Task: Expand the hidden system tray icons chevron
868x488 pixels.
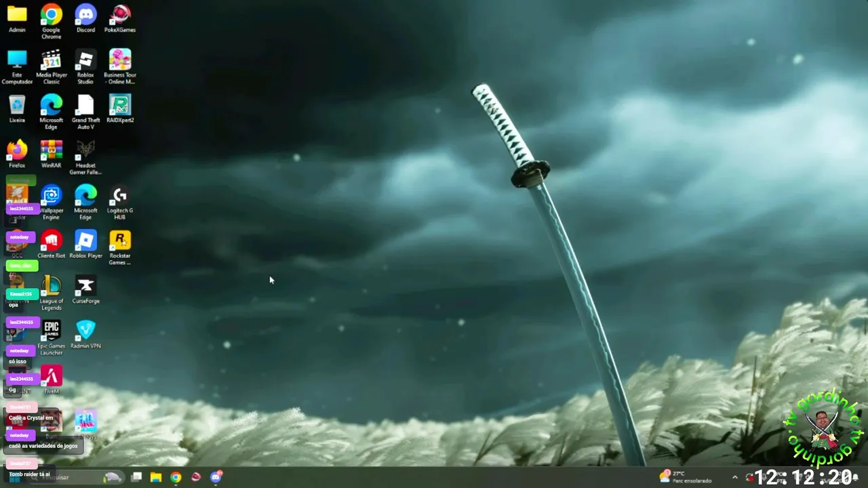Action: coord(734,477)
